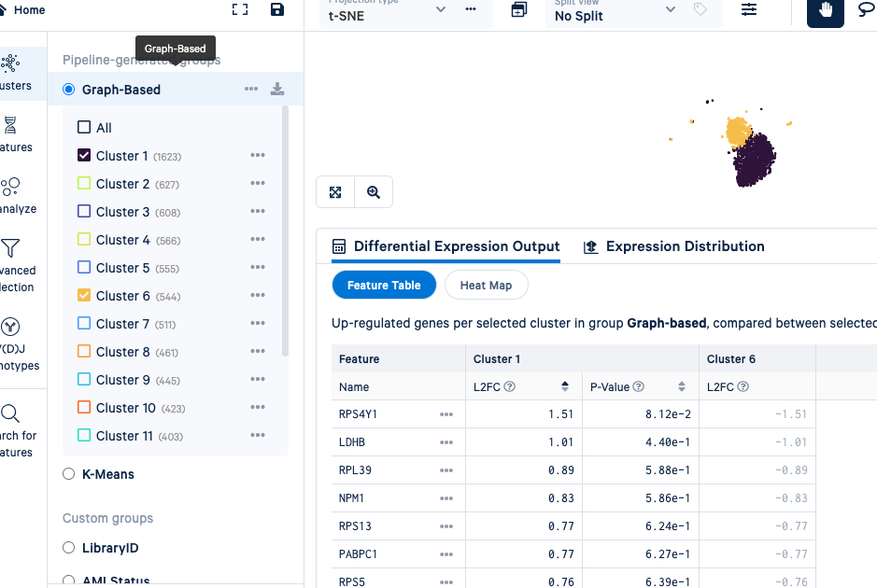
Task: Select the Feature Table view
Action: pos(384,285)
